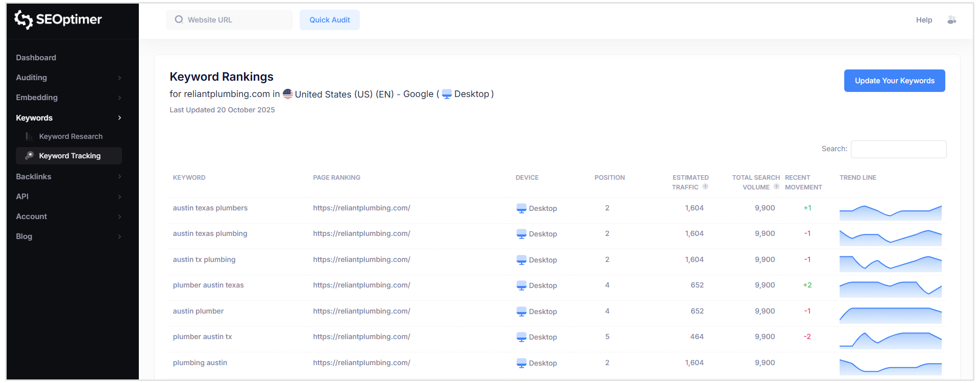Click the Keyword Tracking key icon
Image resolution: width=980 pixels, height=383 pixels.
(30, 156)
